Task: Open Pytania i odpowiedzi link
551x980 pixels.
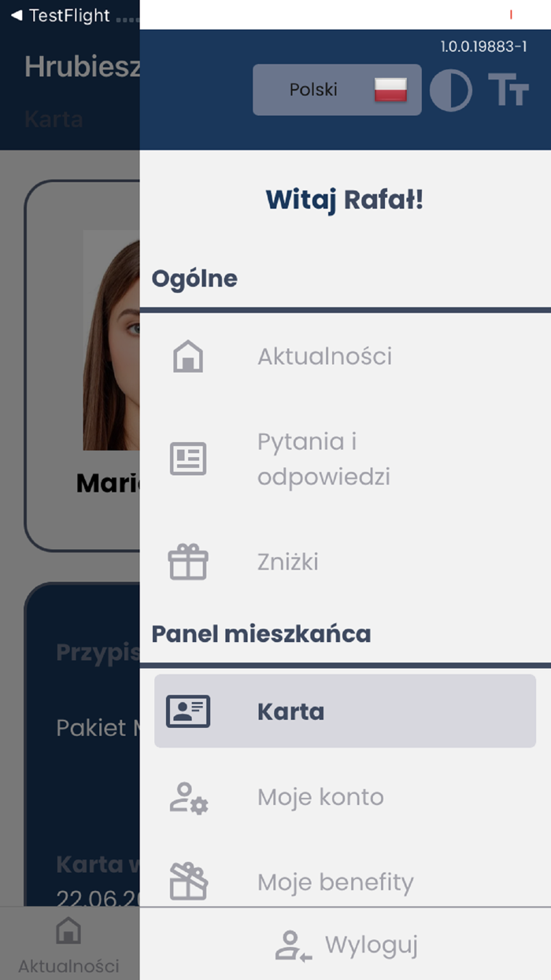Action: coord(324,458)
